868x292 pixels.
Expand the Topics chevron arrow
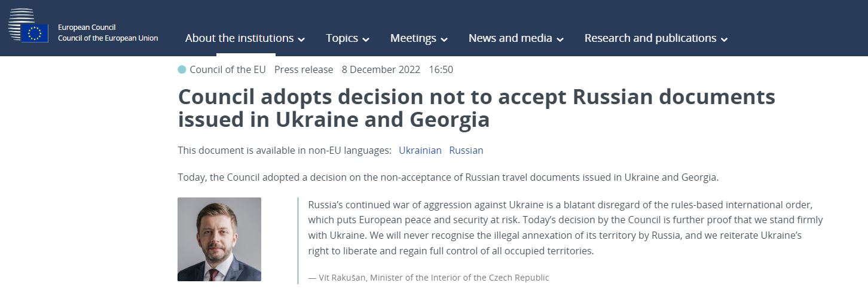coord(366,39)
